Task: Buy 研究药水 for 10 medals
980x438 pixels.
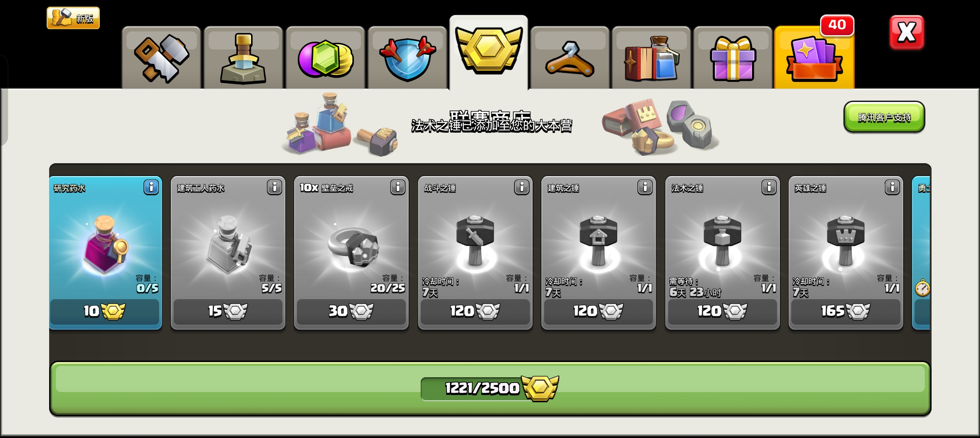Action: pyautogui.click(x=105, y=312)
